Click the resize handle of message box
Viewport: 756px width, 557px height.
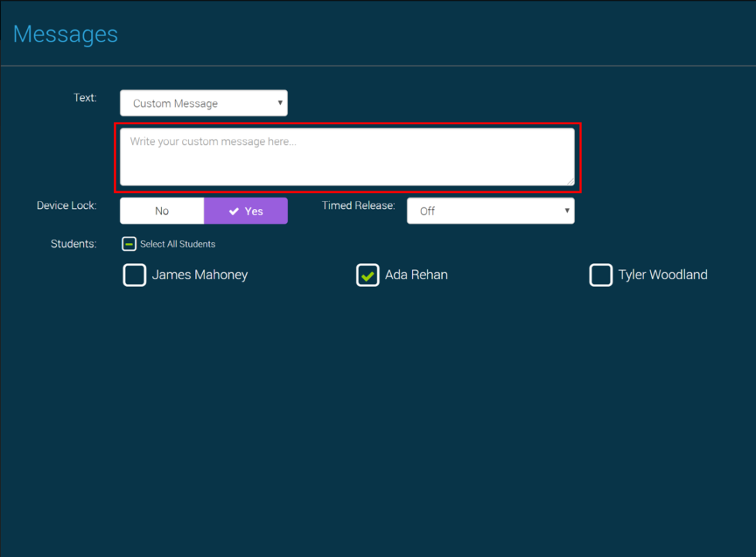[569, 181]
